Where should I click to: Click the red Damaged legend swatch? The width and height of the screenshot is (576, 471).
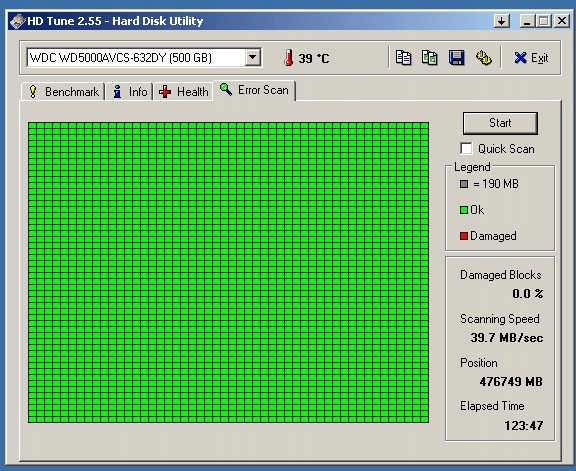[464, 236]
